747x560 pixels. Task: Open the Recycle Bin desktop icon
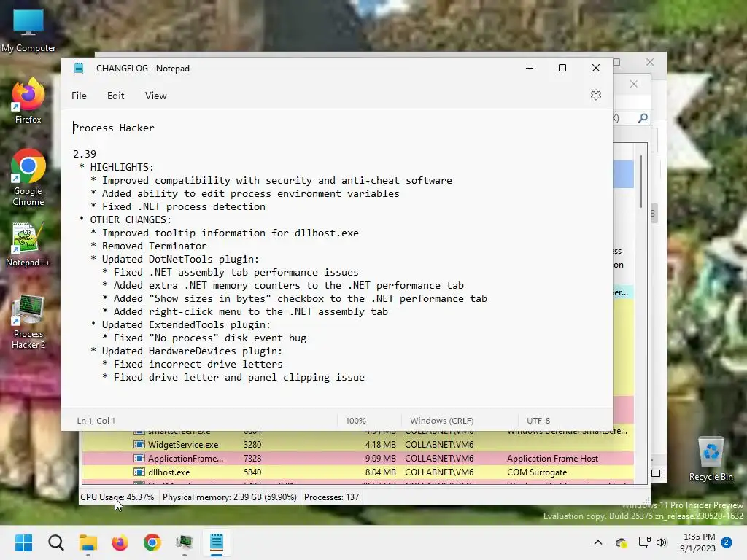(x=711, y=459)
